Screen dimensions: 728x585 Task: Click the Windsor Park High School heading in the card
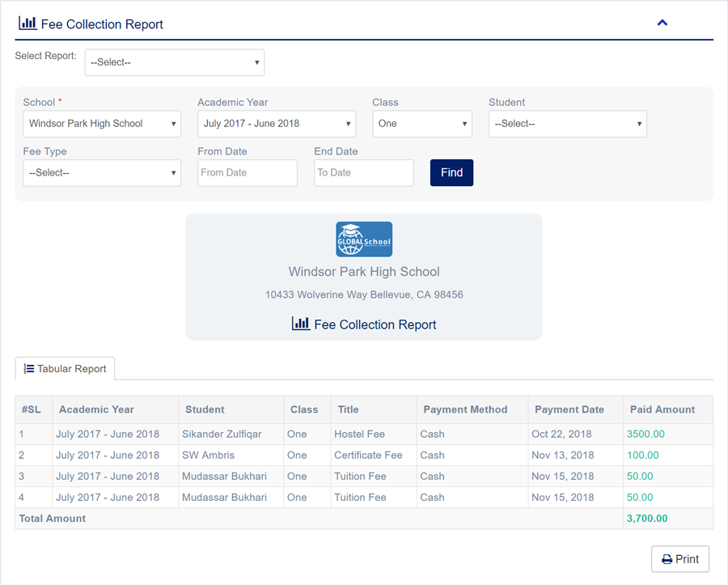[364, 272]
